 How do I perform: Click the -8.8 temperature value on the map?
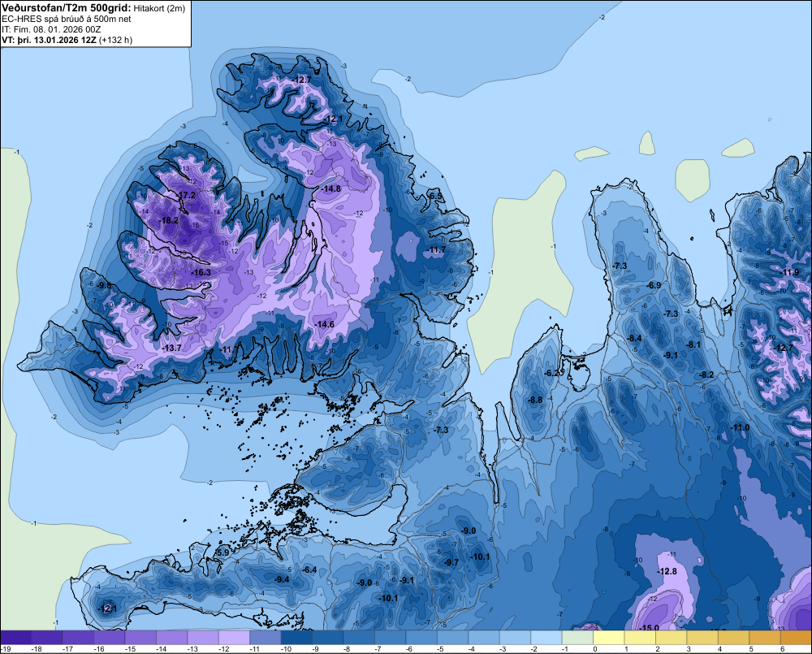(535, 400)
